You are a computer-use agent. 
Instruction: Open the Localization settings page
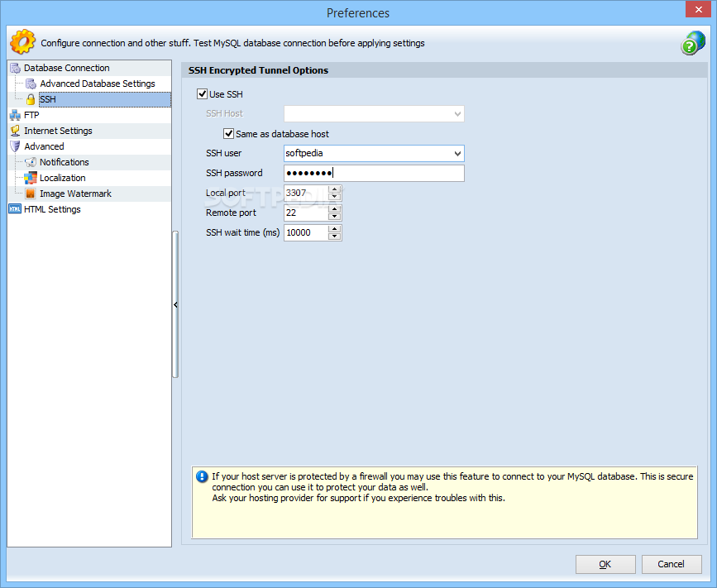pos(63,178)
